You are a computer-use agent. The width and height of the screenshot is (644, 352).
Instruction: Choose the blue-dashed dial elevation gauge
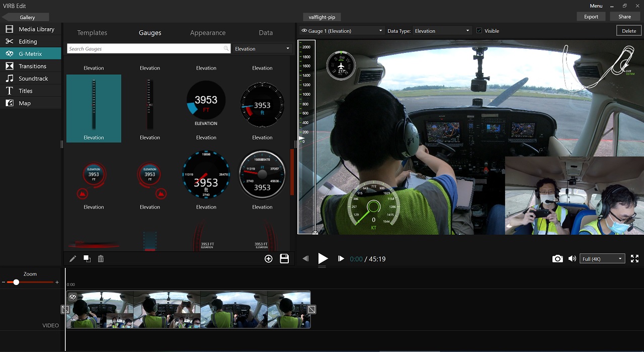tap(206, 174)
